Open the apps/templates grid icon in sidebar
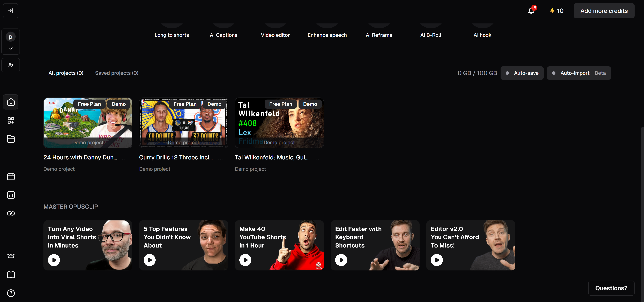644x302 pixels. click(10, 120)
